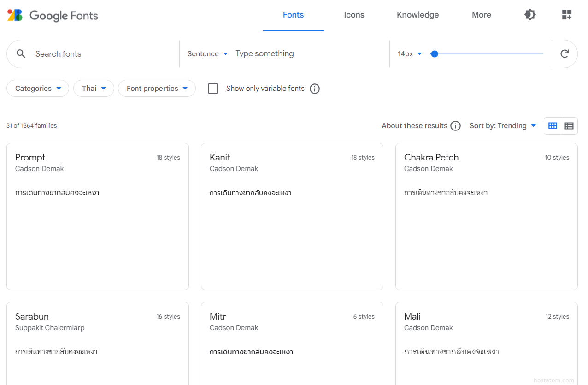Viewport: 588px width, 385px height.
Task: Open the Thai language filter dropdown
Action: [94, 89]
